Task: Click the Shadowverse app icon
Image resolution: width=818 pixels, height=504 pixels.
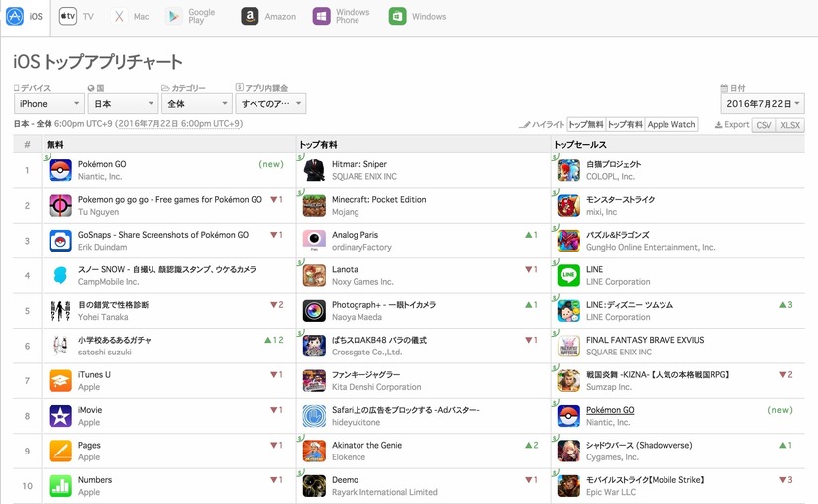Action: coord(568,451)
